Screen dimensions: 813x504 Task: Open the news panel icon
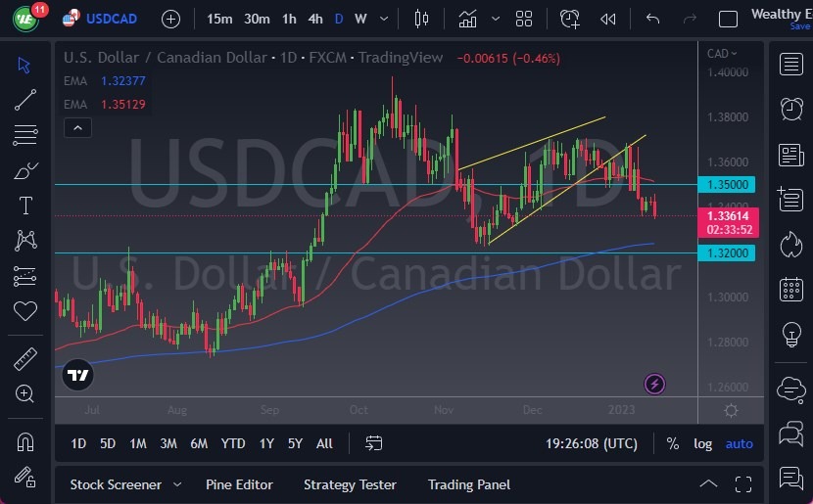(x=790, y=155)
